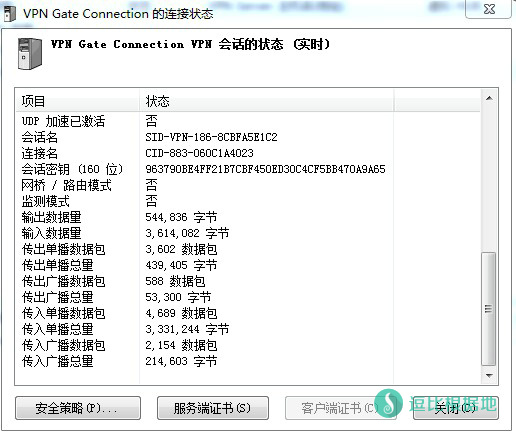Click the 关闭 button at the bottom right
The image size is (516, 433).
pos(455,408)
